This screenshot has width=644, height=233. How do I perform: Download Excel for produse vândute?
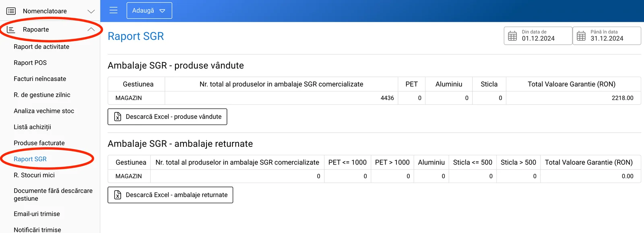click(x=167, y=116)
